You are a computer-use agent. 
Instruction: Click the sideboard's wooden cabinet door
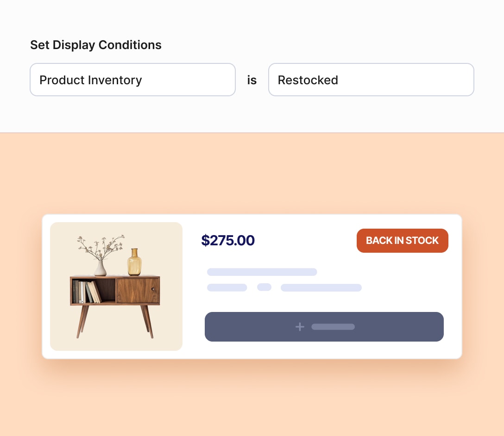pyautogui.click(x=138, y=290)
